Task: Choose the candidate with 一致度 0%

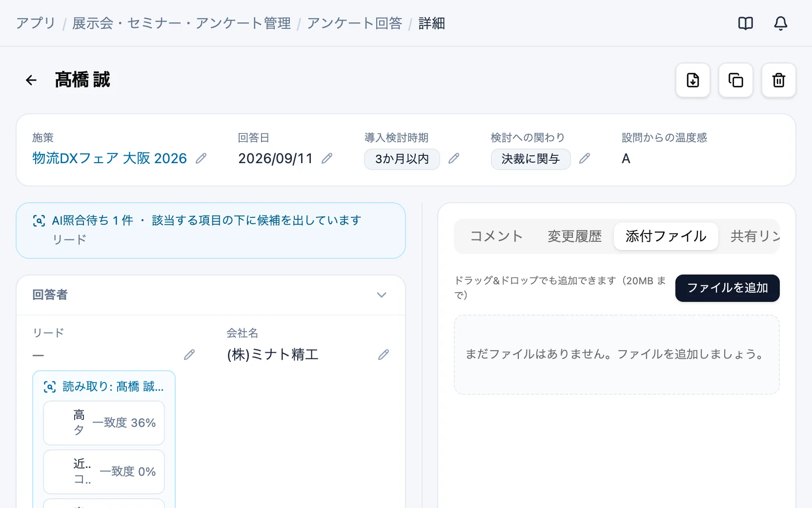Action: pos(104,472)
